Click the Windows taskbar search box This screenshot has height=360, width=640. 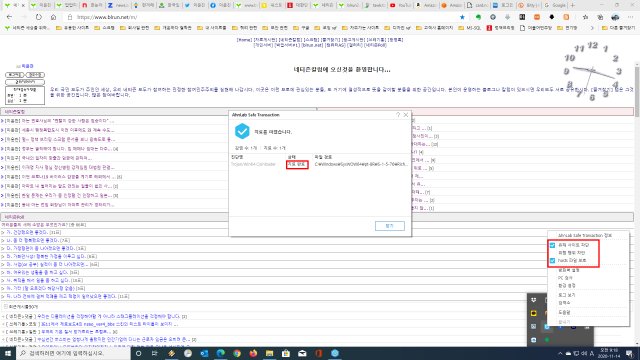point(73,353)
